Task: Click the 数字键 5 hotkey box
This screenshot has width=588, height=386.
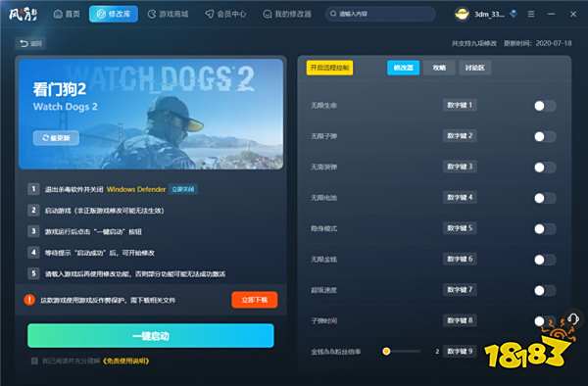Action: [x=460, y=228]
